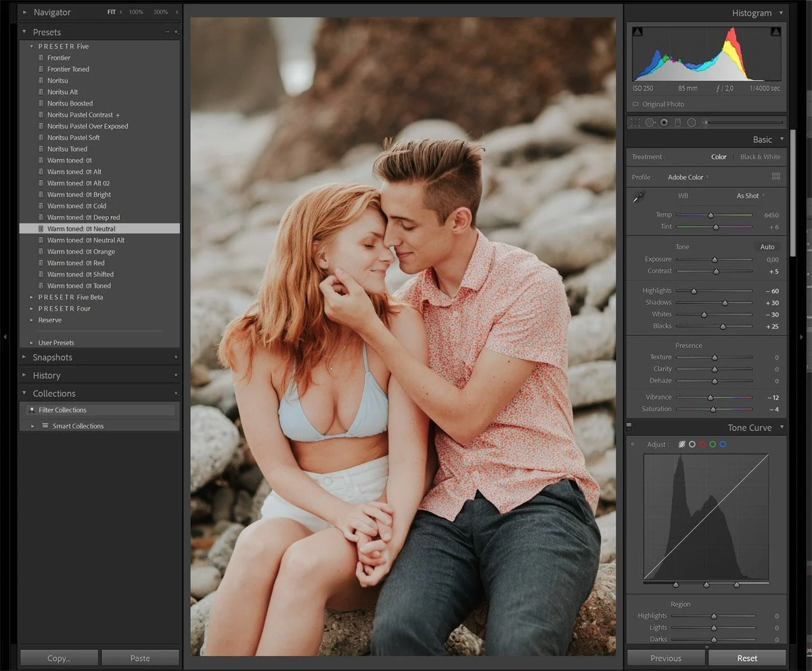The image size is (812, 671).
Task: Select the Red Eye Correction tool
Action: (x=664, y=123)
